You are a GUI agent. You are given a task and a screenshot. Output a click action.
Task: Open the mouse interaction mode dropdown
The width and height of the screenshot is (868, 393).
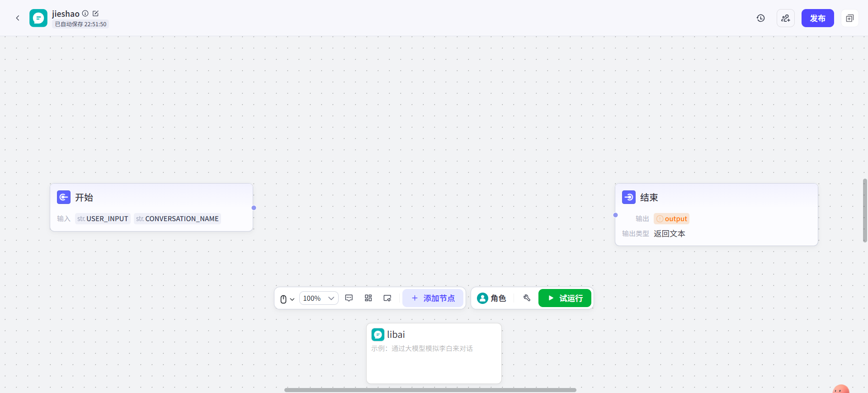(287, 299)
